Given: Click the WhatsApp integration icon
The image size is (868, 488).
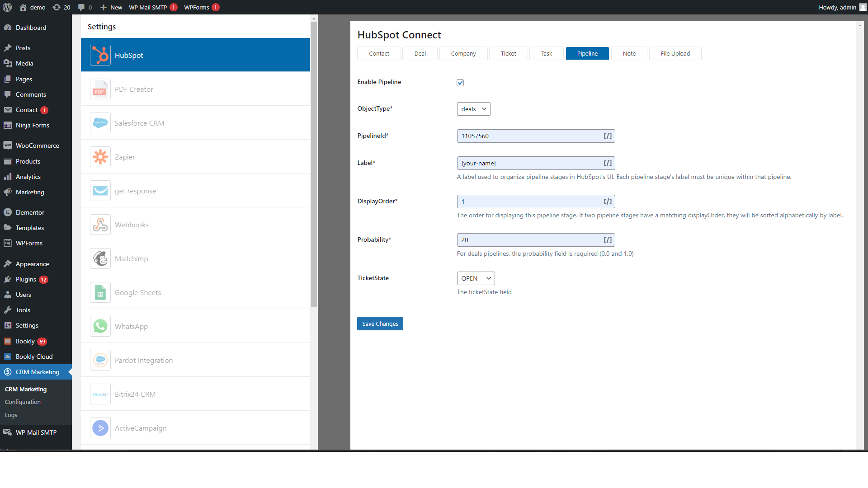Looking at the screenshot, I should click(x=100, y=326).
